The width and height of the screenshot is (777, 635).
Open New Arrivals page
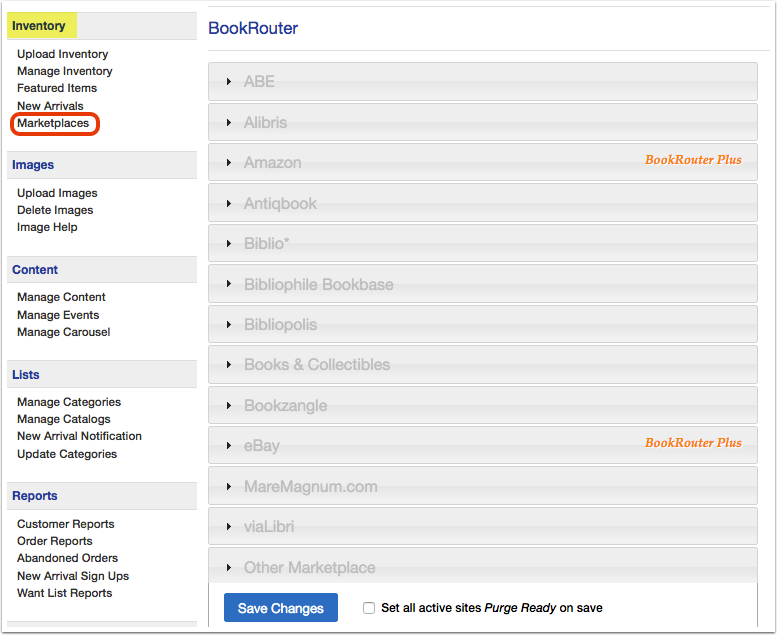coord(50,106)
